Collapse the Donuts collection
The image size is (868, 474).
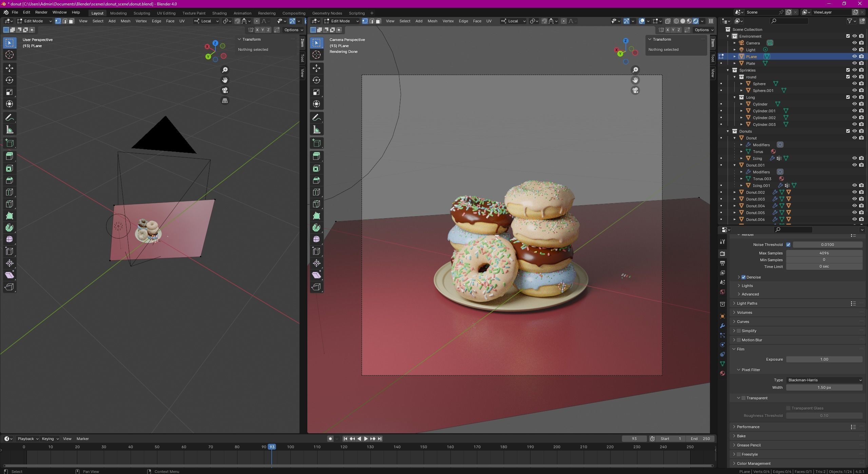coord(728,131)
